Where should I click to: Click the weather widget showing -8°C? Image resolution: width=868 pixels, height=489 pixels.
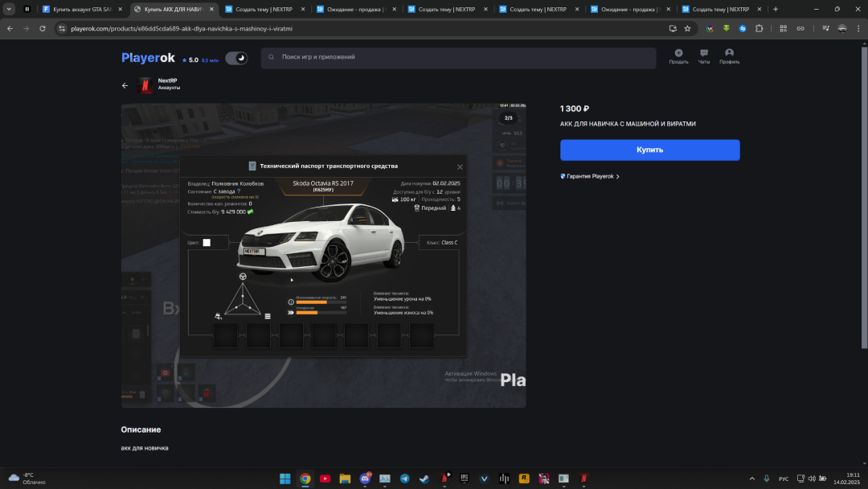coord(27,479)
